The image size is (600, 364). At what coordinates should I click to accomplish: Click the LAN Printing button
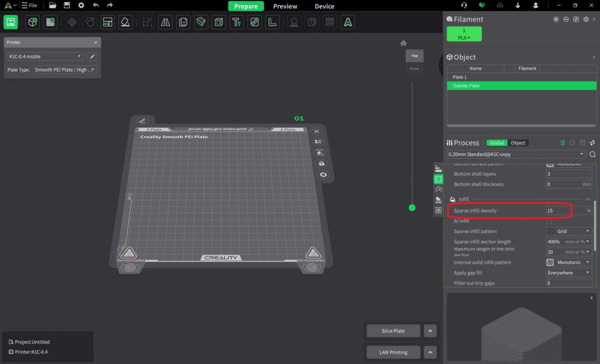point(393,352)
